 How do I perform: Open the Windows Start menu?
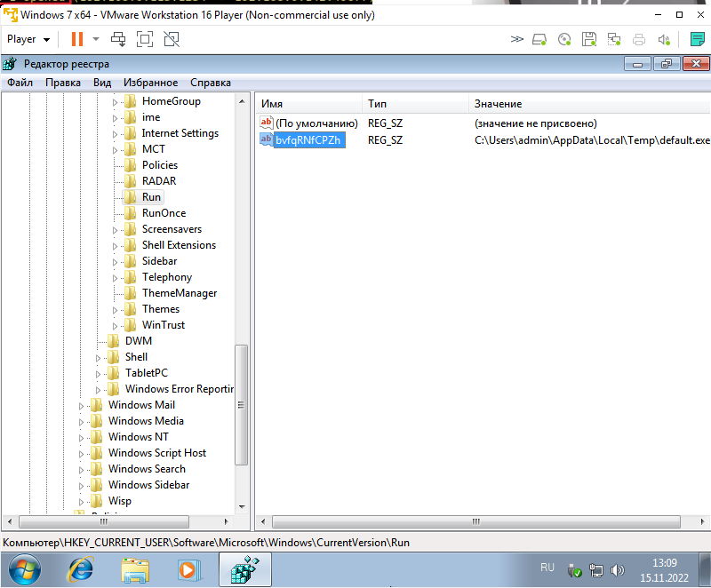click(25, 569)
